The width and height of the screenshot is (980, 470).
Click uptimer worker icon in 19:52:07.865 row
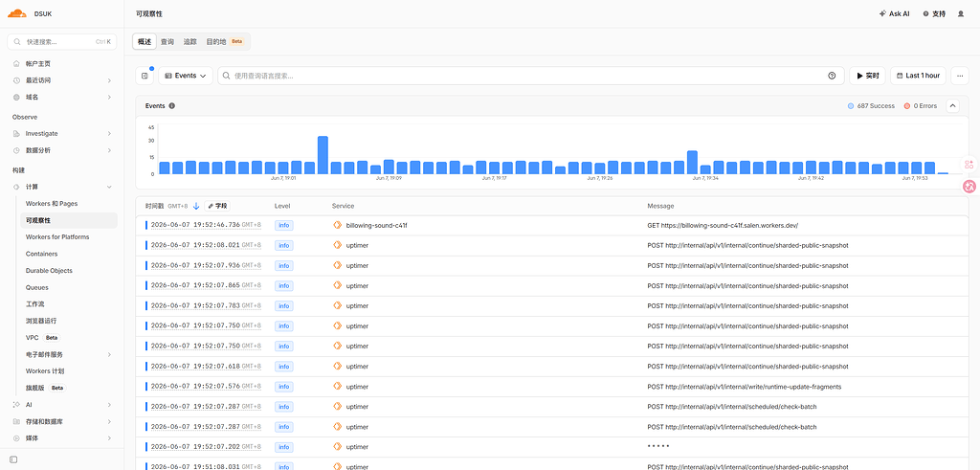pyautogui.click(x=338, y=285)
